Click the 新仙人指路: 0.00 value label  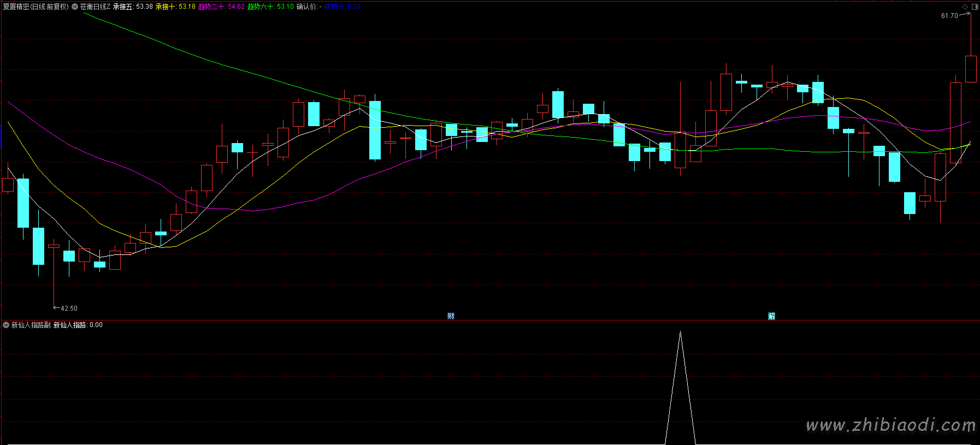click(x=78, y=325)
